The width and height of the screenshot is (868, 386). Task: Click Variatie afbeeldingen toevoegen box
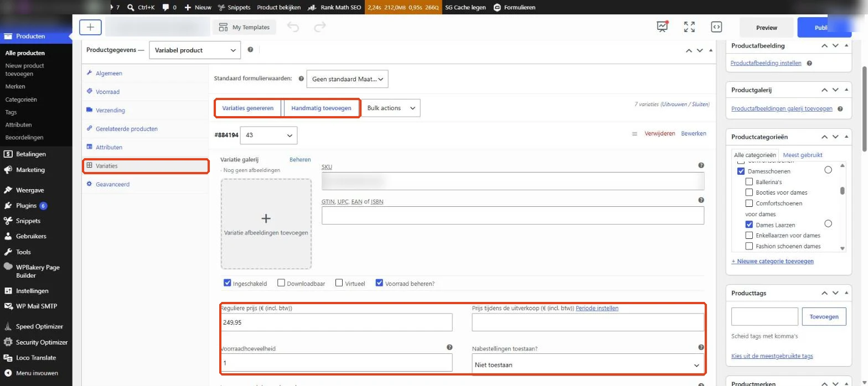(x=266, y=224)
